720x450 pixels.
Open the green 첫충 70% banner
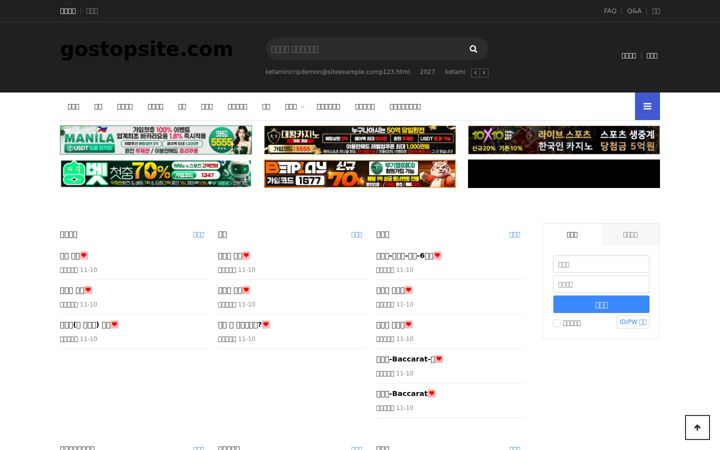[x=156, y=174]
